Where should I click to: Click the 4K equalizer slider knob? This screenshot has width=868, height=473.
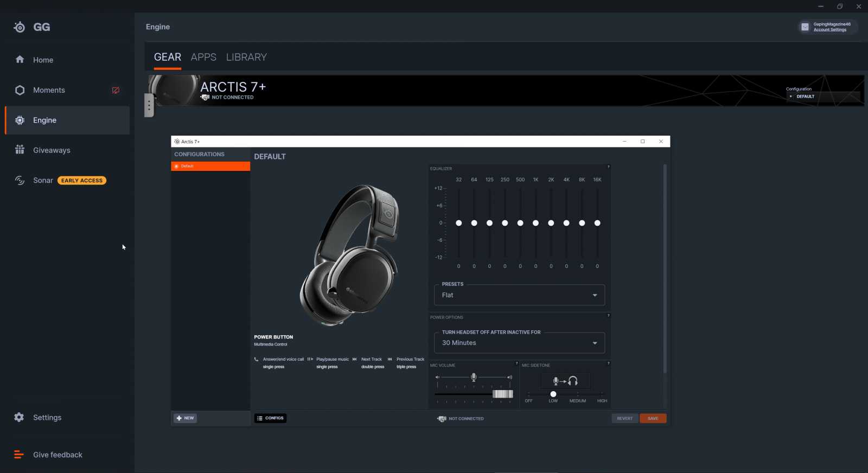[x=566, y=223]
